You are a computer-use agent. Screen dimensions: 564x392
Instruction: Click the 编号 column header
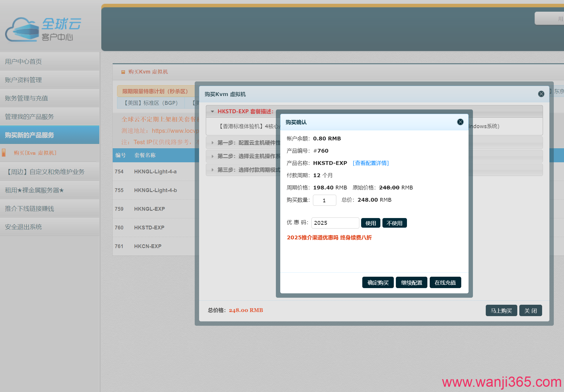pos(120,155)
